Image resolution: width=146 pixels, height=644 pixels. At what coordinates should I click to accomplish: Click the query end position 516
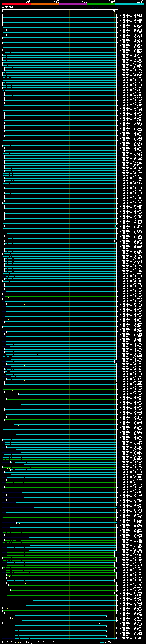115,11
